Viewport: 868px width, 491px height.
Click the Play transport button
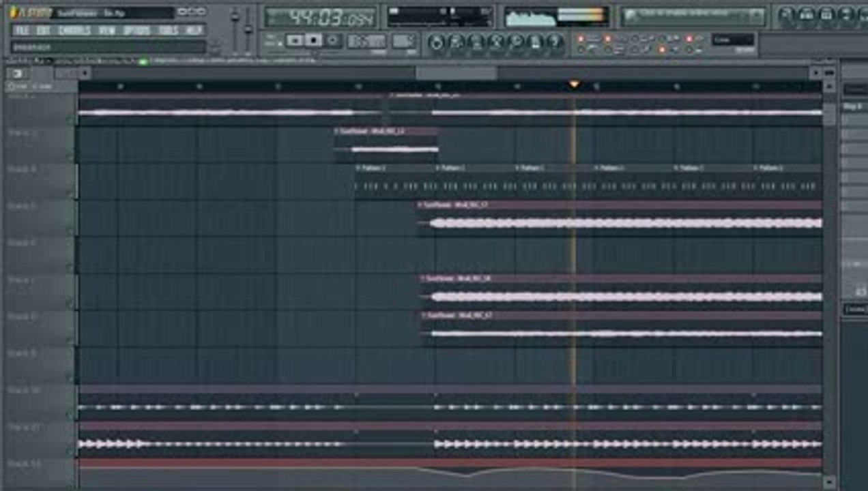coord(295,41)
